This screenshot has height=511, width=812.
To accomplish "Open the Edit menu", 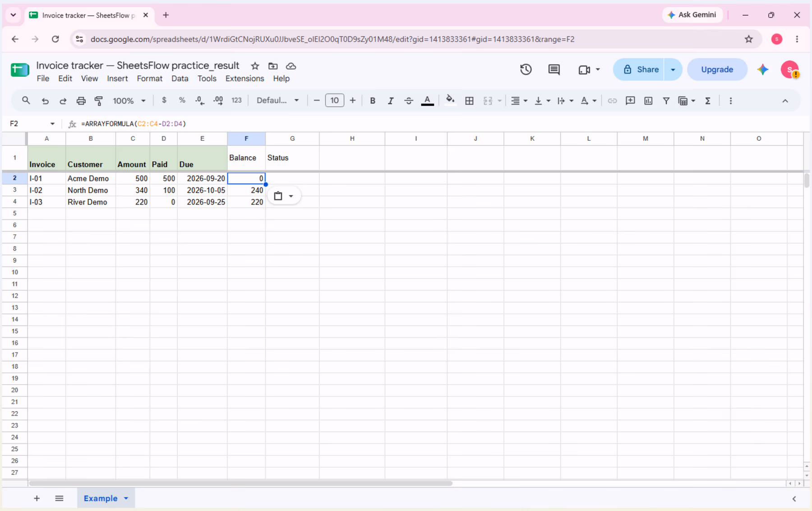I will (x=65, y=79).
